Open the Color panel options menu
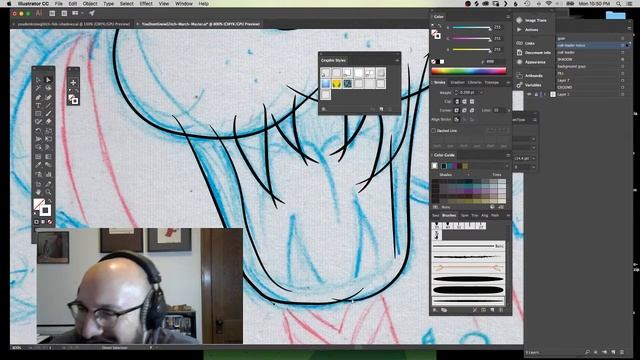Screen dimensions: 640x360 (508, 17)
